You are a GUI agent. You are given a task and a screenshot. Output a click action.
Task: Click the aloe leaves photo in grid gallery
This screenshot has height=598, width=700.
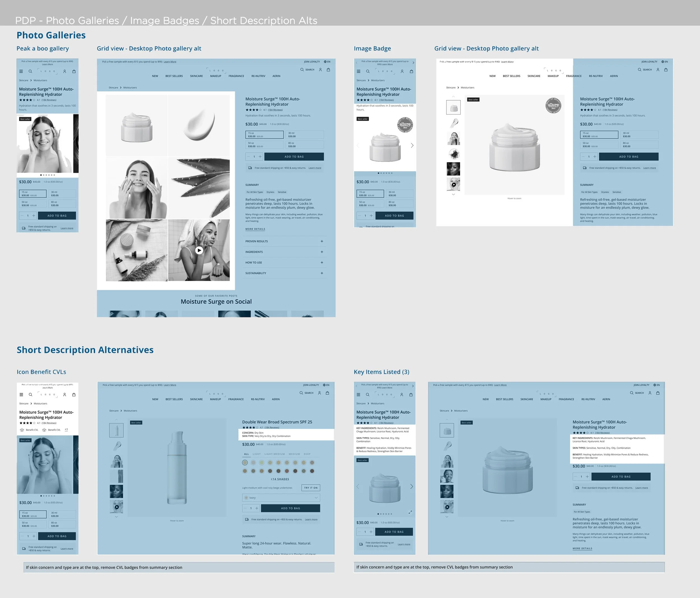coord(199,188)
